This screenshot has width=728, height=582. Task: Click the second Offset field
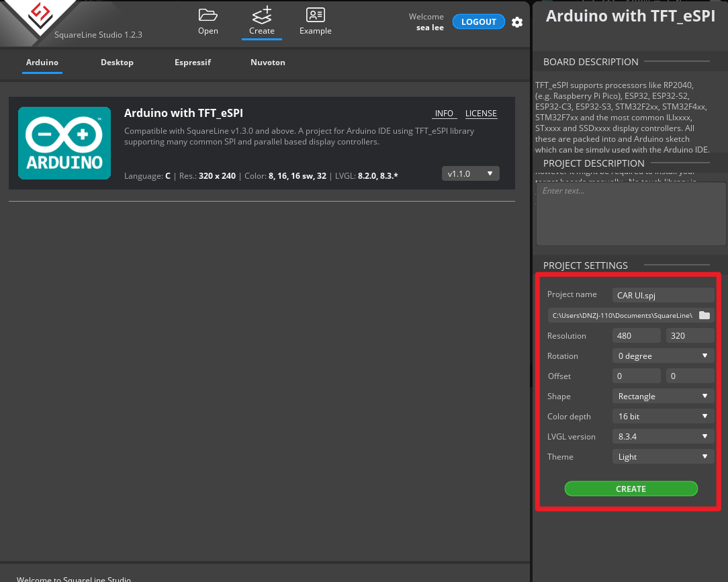coord(690,376)
